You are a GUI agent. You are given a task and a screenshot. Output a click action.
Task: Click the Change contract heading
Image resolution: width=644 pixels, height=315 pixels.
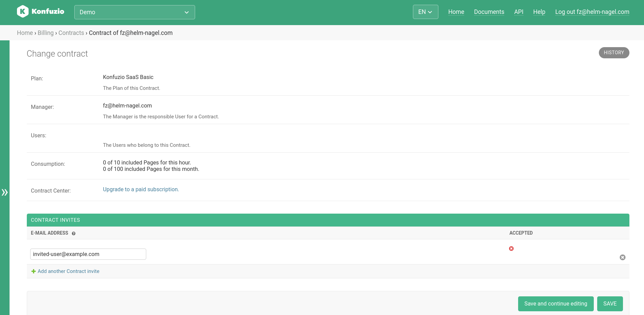(57, 54)
